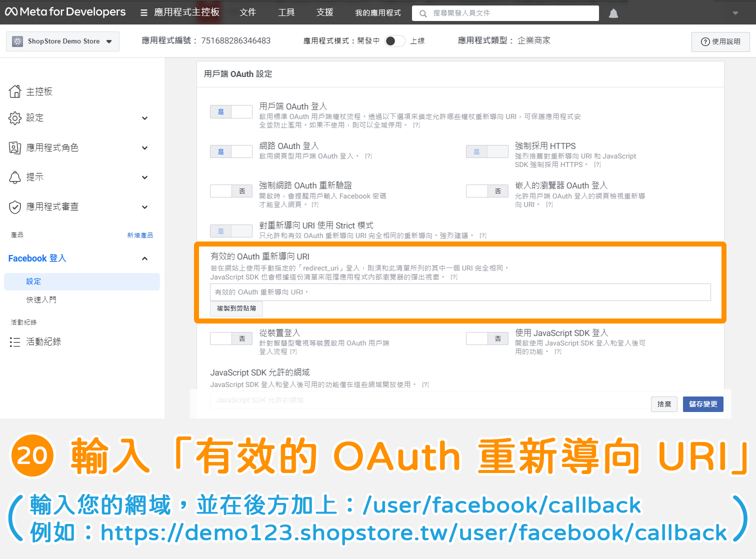Open 支援 menu
The image size is (756, 559).
coord(324,12)
